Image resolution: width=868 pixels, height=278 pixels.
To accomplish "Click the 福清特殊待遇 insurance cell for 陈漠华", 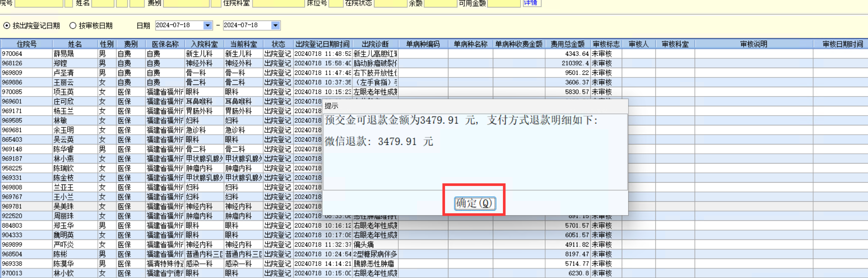I will click(x=165, y=264).
